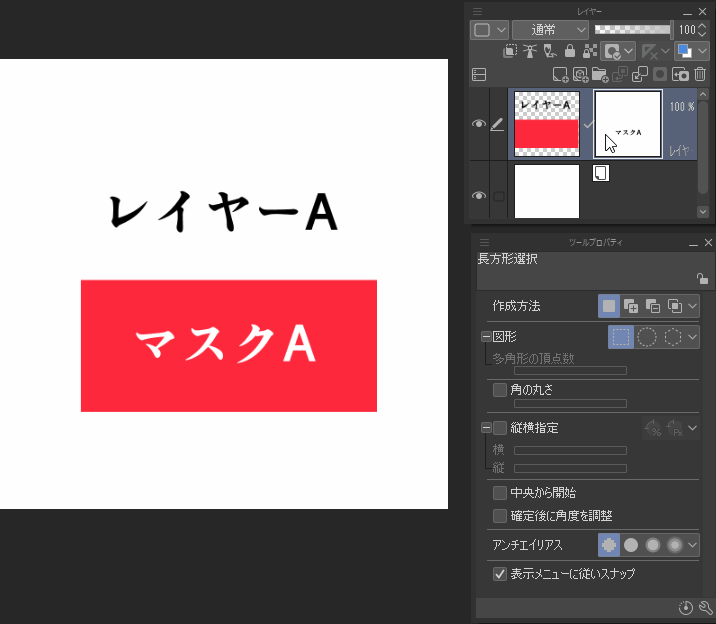
Task: Create a new raster layer
Action: coord(560,74)
